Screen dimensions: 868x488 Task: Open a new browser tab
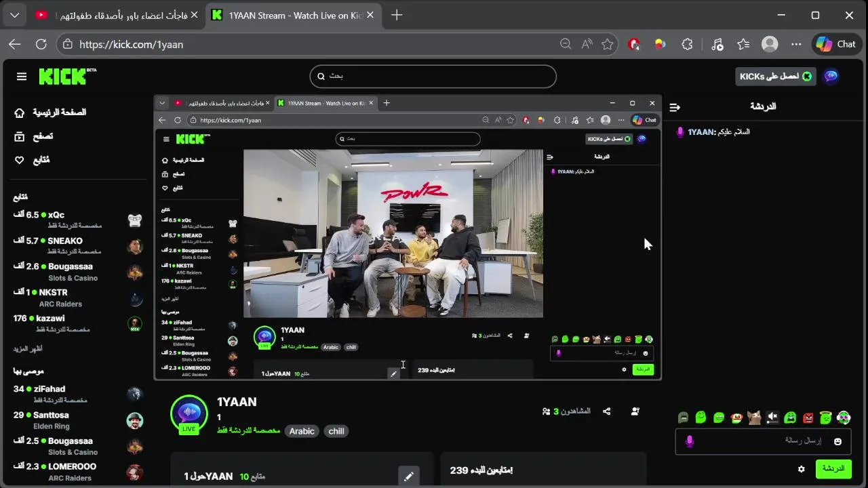tap(397, 15)
